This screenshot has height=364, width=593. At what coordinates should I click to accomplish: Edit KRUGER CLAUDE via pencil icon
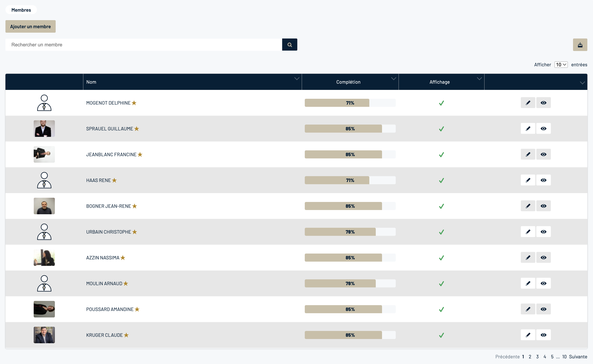click(528, 335)
